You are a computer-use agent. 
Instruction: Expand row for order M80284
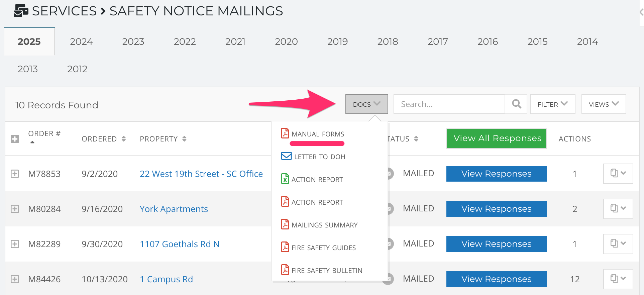click(x=15, y=209)
